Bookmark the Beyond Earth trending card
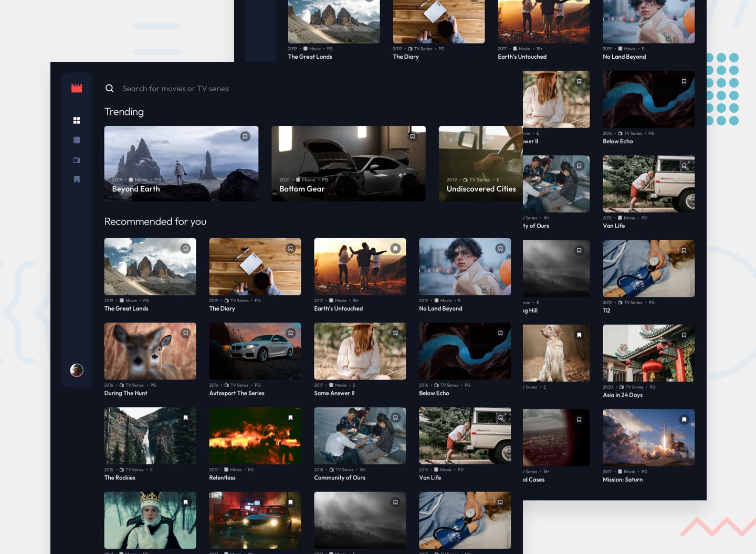Screen dimensions: 756x554 pos(245,136)
